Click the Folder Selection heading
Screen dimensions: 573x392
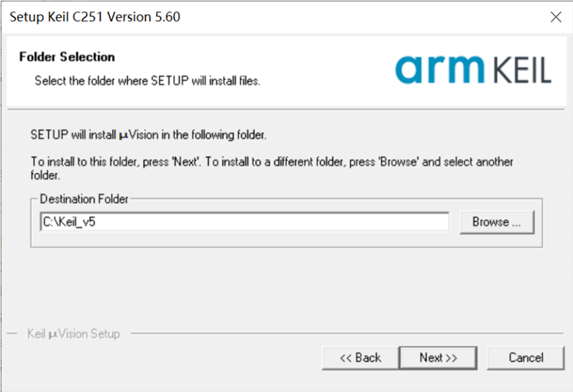67,57
